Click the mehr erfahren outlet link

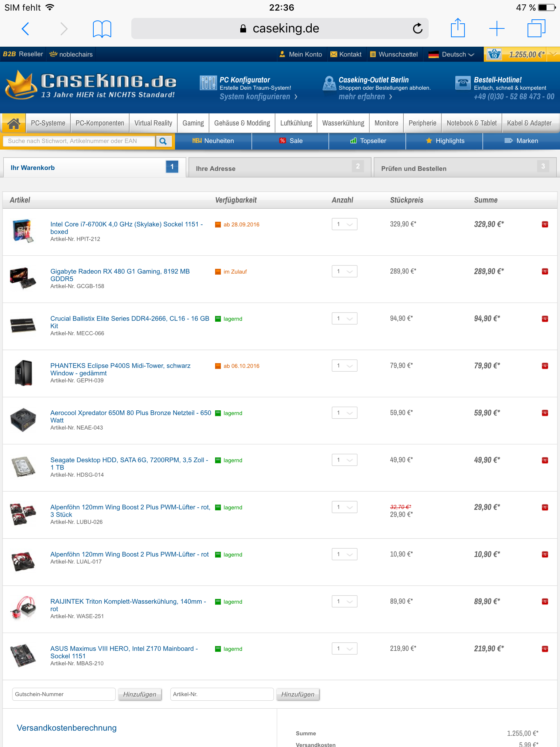pos(365,97)
